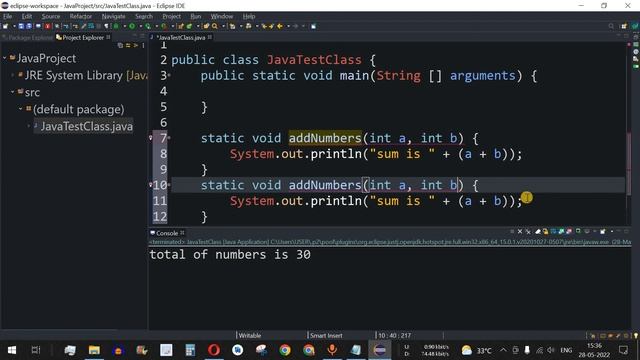Open the Source menu
640x360 pixels.
tap(51, 16)
